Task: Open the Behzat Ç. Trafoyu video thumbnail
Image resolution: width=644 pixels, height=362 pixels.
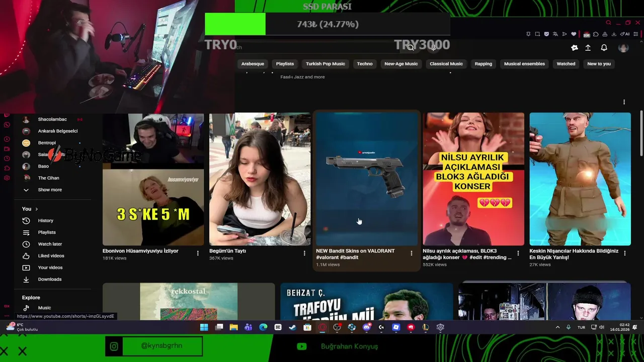Action: (366, 301)
